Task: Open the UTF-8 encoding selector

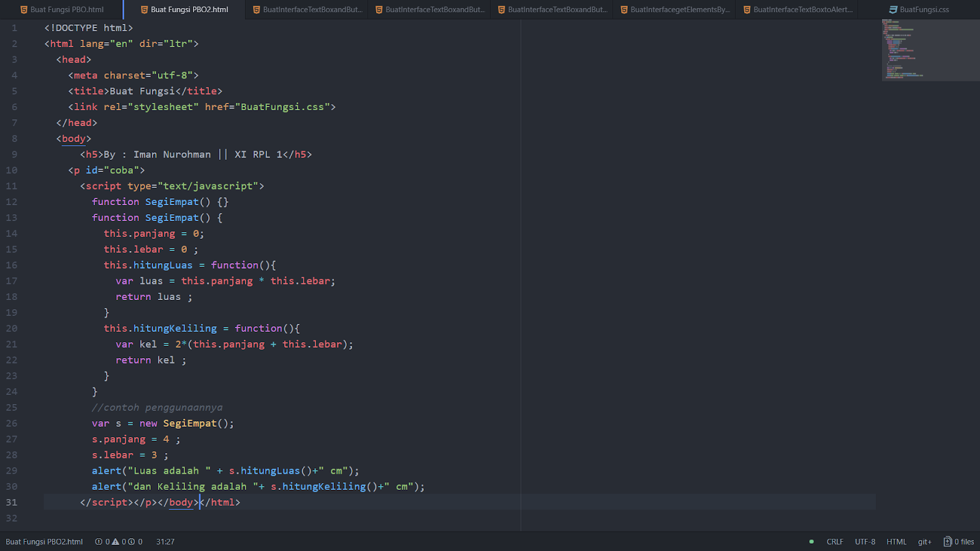Action: 865,542
